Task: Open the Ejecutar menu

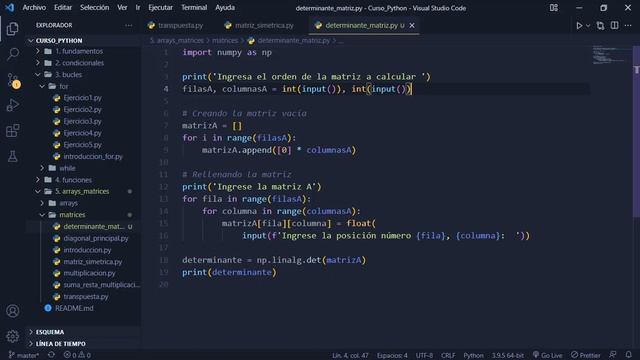Action: click(160, 8)
